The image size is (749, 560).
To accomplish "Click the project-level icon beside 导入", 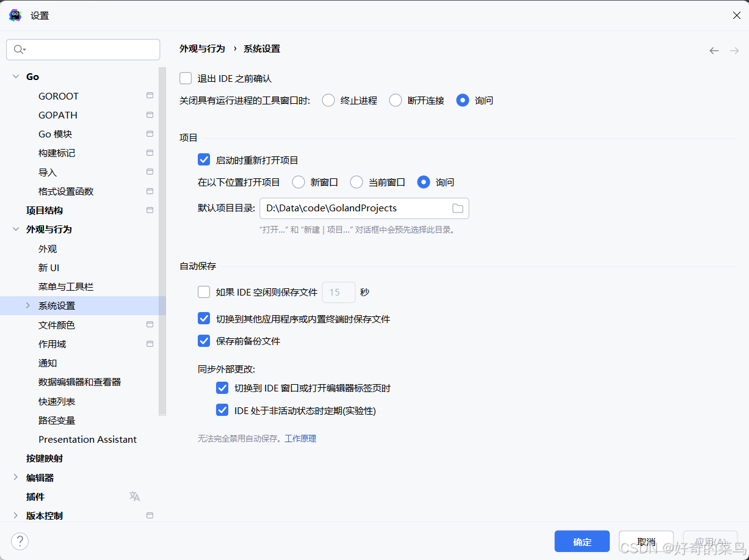I will pyautogui.click(x=150, y=172).
